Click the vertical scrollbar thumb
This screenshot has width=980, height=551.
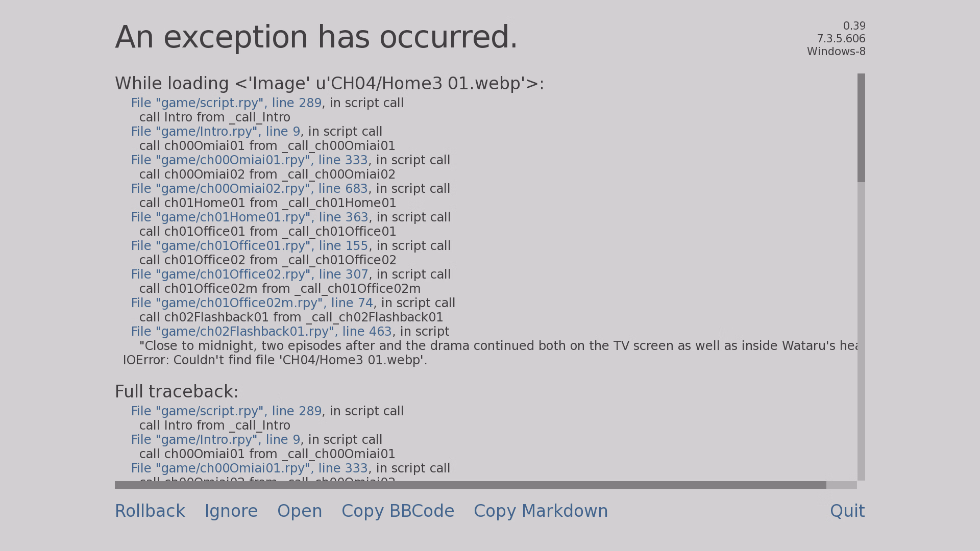tap(861, 128)
